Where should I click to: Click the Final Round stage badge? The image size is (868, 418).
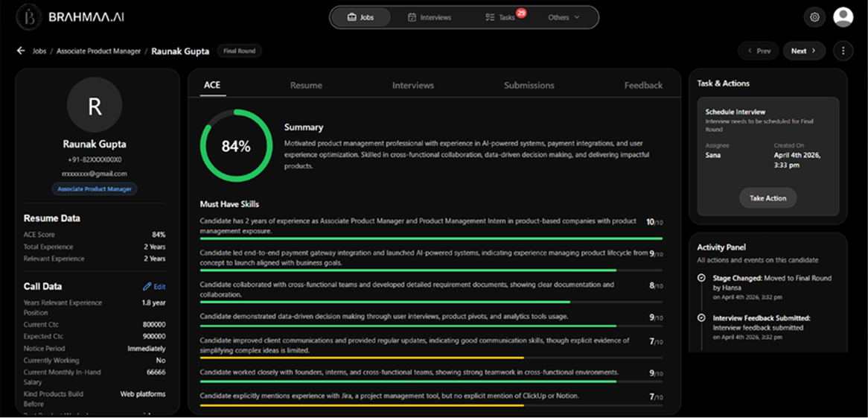(x=239, y=51)
